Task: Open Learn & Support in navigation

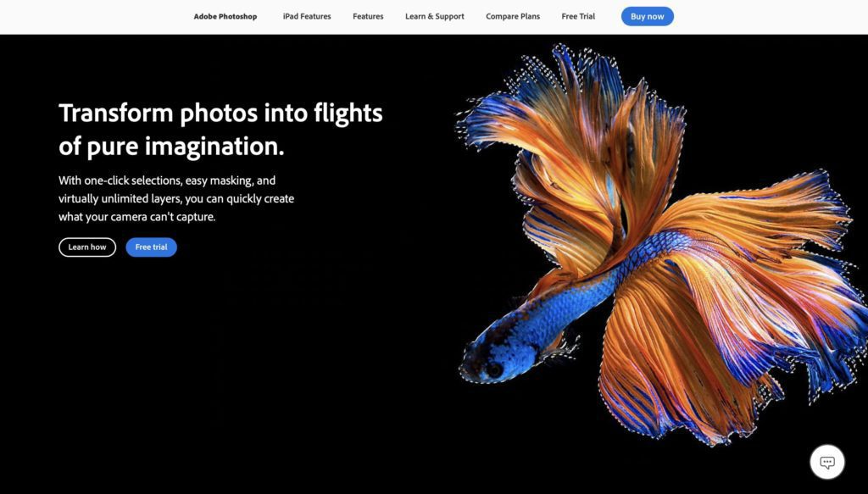Action: click(435, 17)
